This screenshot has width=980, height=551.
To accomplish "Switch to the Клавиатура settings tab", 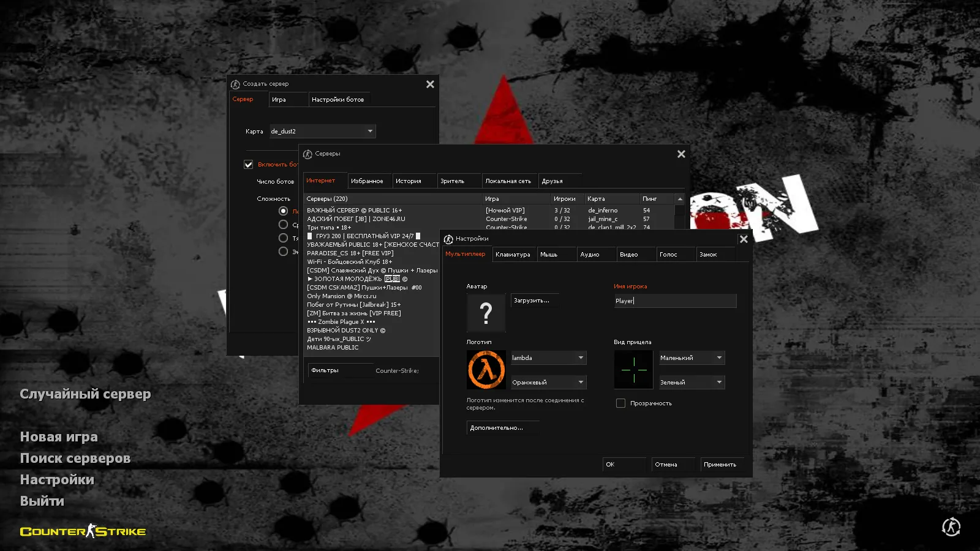I will click(x=514, y=254).
